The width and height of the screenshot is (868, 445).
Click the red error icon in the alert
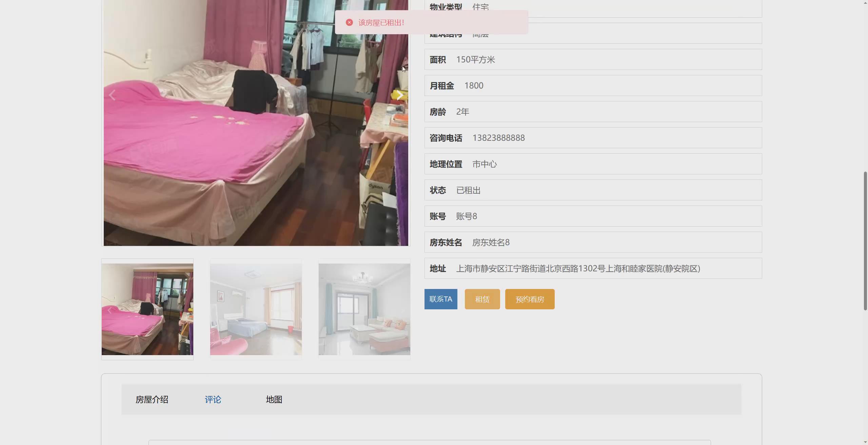(349, 22)
